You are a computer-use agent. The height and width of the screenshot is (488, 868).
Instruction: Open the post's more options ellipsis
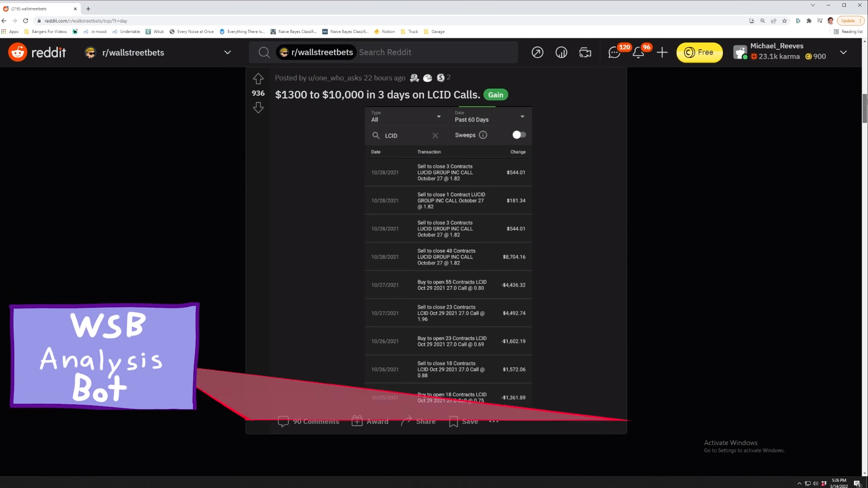click(x=494, y=421)
